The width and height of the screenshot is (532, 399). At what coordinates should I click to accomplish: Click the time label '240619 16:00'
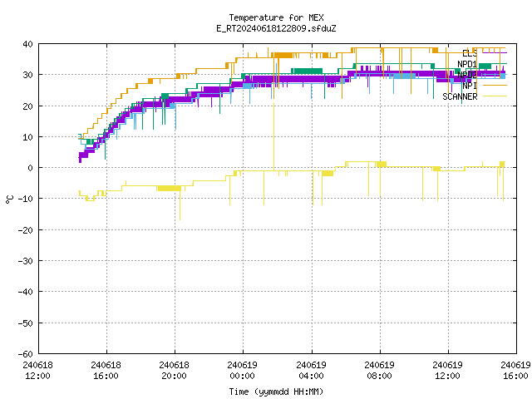[515, 371]
